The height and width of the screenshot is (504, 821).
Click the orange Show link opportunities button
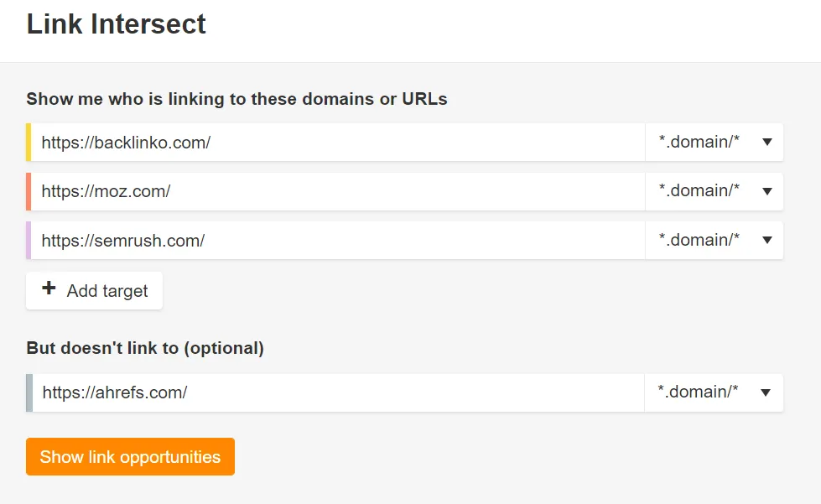pos(130,457)
